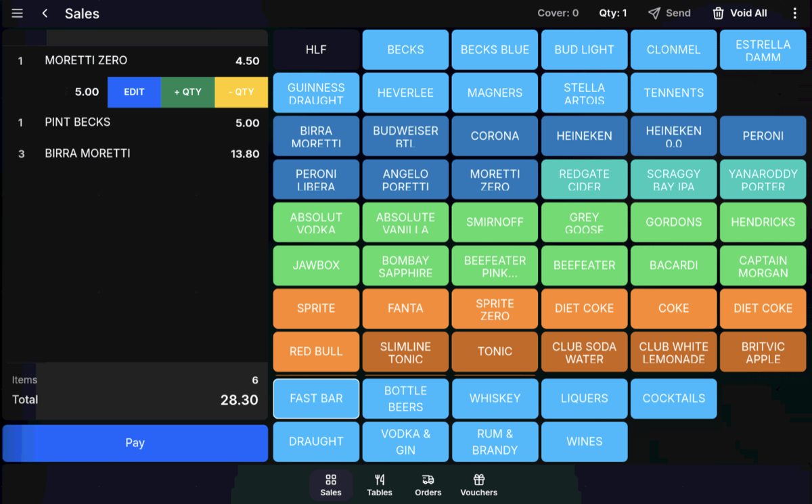This screenshot has height=504, width=812.
Task: Go back with the chevron arrow
Action: click(x=45, y=14)
